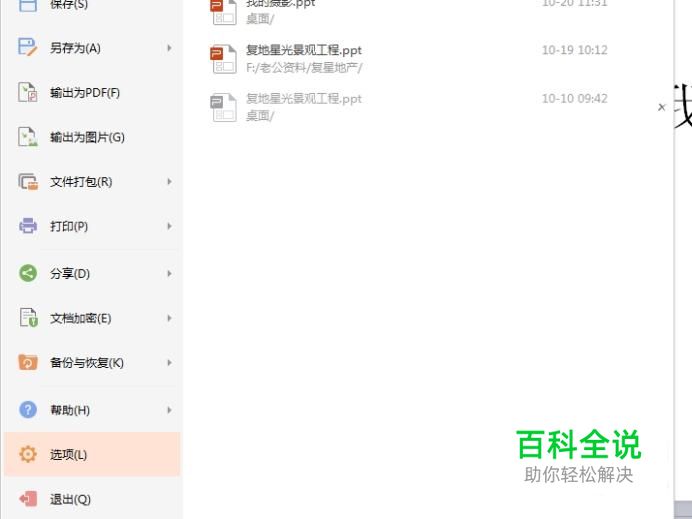Click the 分享(D) label

coord(70,274)
